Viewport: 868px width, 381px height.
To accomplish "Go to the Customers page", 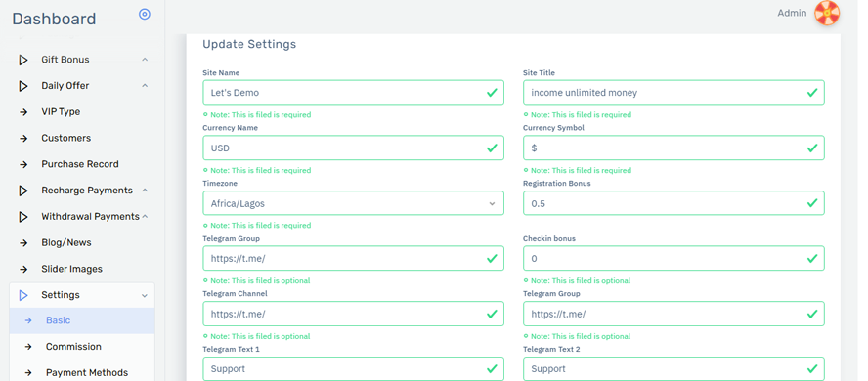I will [x=65, y=139].
